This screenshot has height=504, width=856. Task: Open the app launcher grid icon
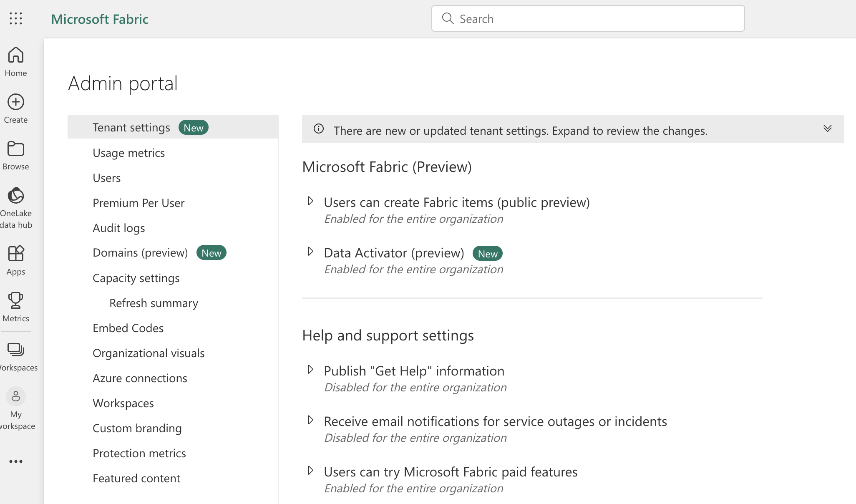16,18
